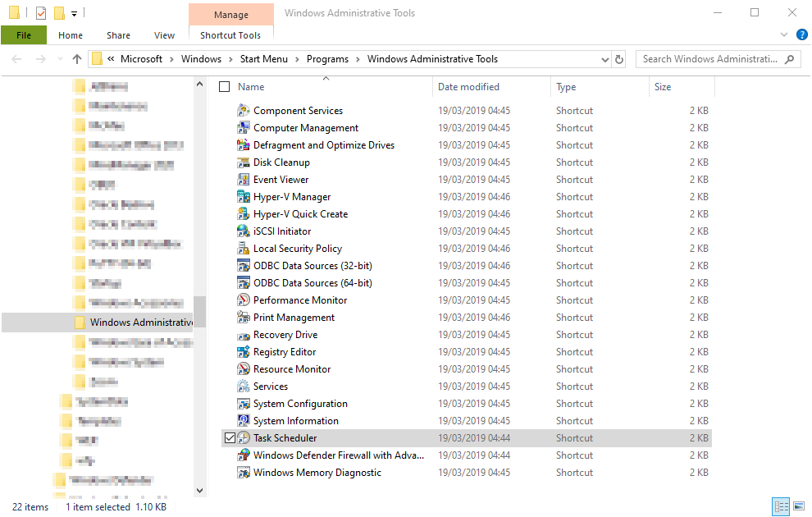Click the Computer Management icon
The width and height of the screenshot is (812, 517).
(x=244, y=127)
